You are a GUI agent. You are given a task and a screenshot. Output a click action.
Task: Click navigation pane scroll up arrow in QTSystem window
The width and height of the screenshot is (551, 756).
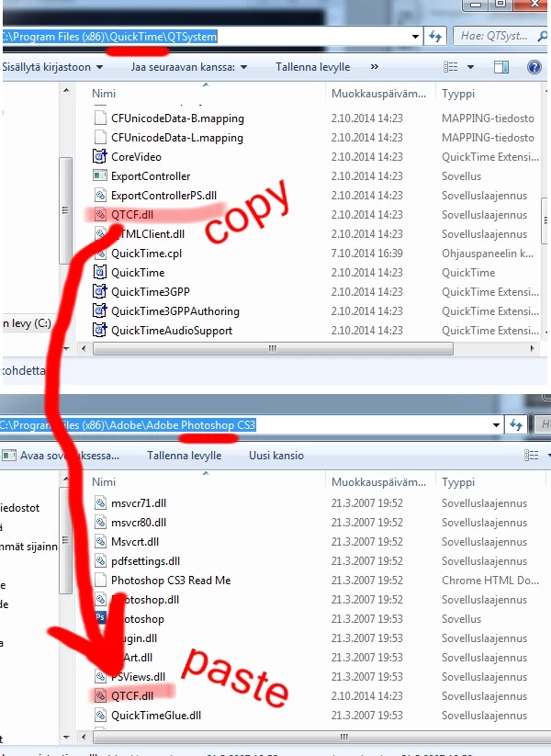click(66, 90)
